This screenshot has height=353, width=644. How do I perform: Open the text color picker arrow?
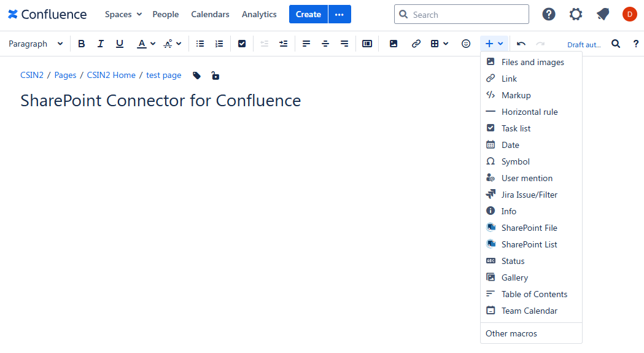(152, 44)
